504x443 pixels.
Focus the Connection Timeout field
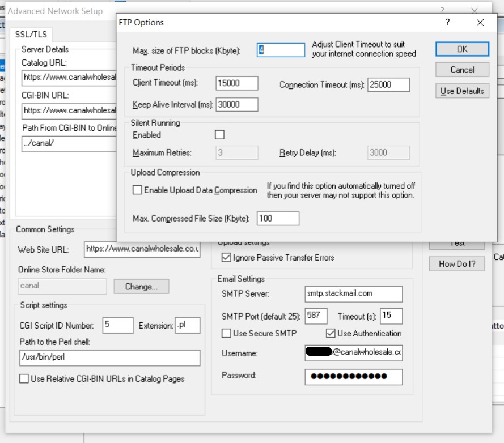pyautogui.click(x=388, y=84)
